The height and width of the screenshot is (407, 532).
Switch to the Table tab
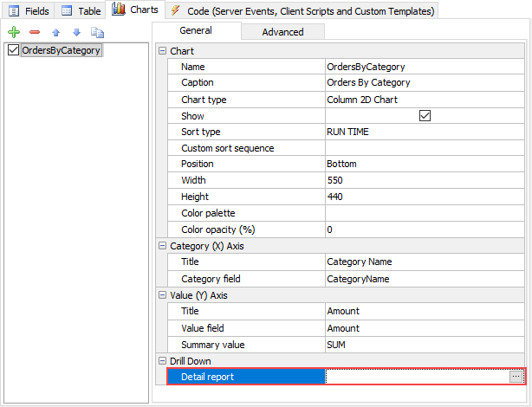[81, 10]
